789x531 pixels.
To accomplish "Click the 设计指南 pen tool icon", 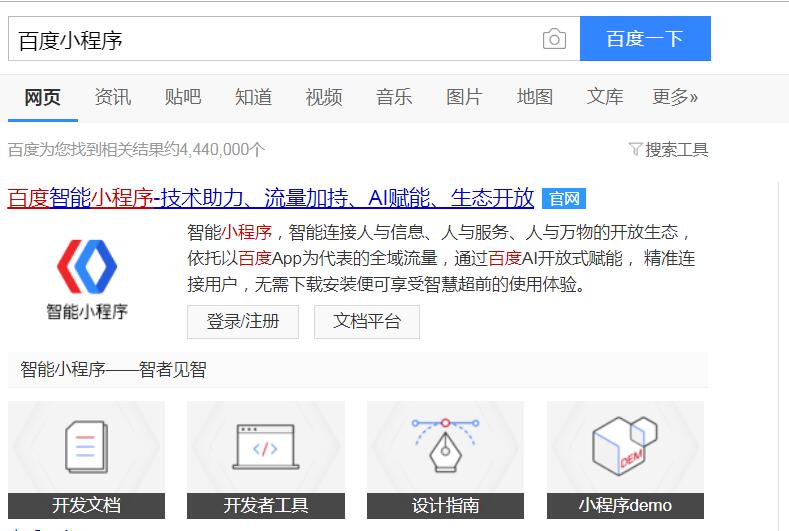I will click(445, 445).
